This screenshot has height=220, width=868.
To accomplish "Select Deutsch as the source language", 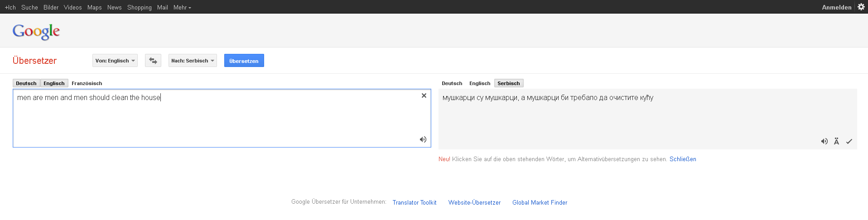I will [26, 83].
